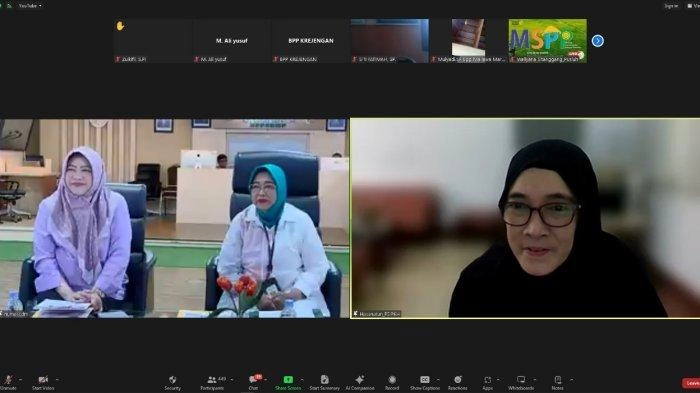Click Sign in at top right
Viewport: 700px width, 393px height.
[x=671, y=6]
